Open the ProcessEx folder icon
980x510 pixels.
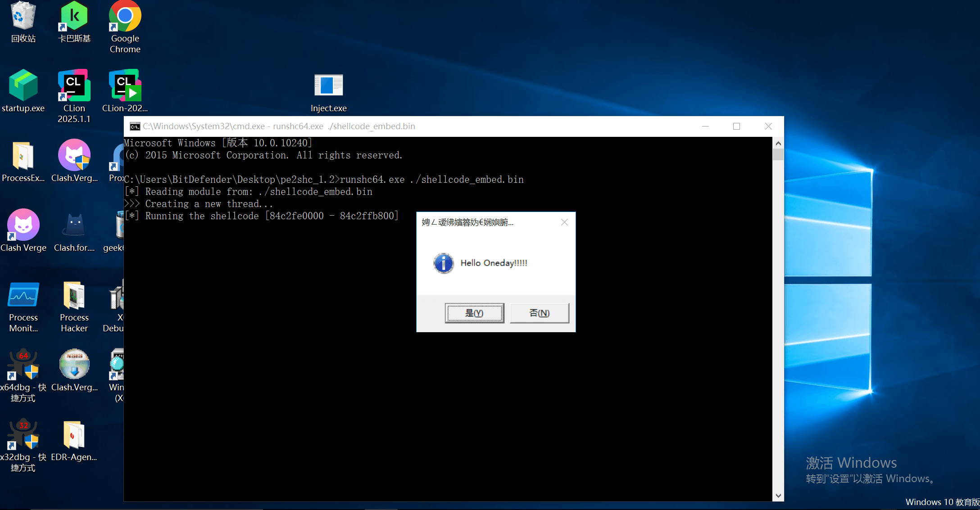[x=23, y=156]
